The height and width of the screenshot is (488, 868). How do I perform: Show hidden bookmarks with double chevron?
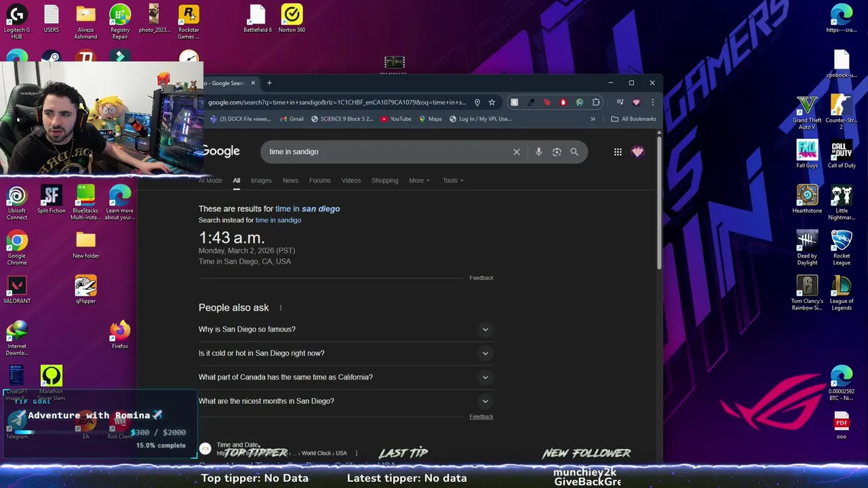click(593, 119)
